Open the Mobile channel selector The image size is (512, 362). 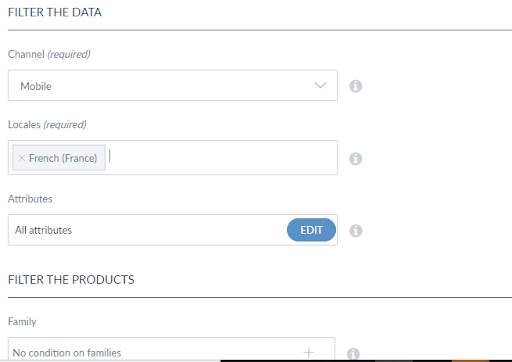tap(173, 85)
